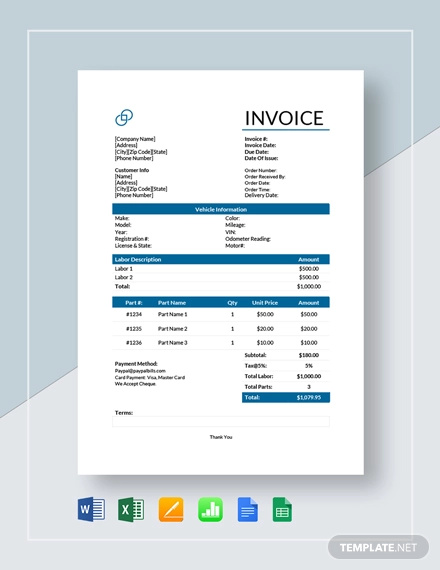
Task: Click the invoice document preview thumbnail
Action: (x=221, y=272)
